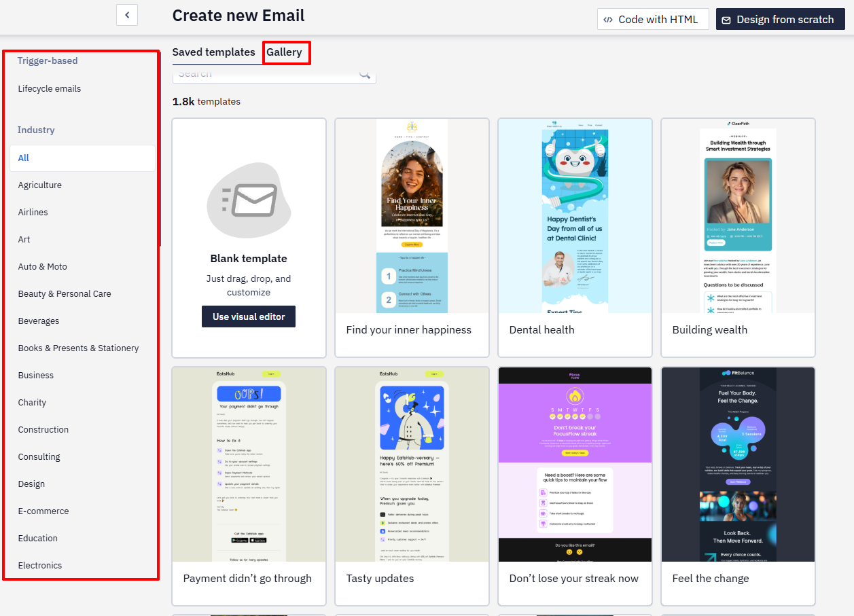854x616 pixels.
Task: Click the search magnifier icon
Action: pyautogui.click(x=365, y=75)
